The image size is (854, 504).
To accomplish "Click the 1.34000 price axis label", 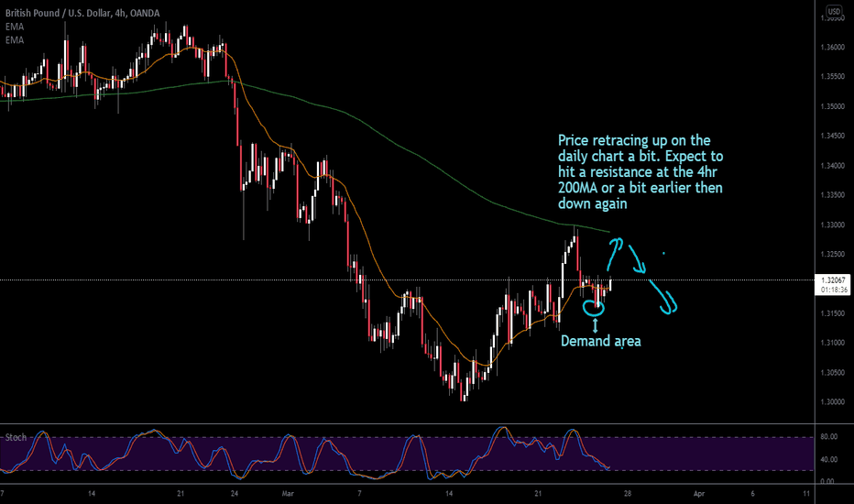I will (x=832, y=166).
